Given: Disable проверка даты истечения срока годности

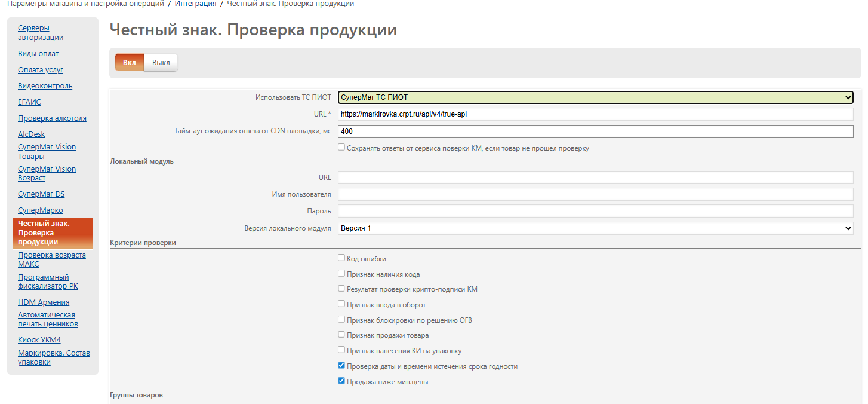Looking at the screenshot, I should point(341,366).
